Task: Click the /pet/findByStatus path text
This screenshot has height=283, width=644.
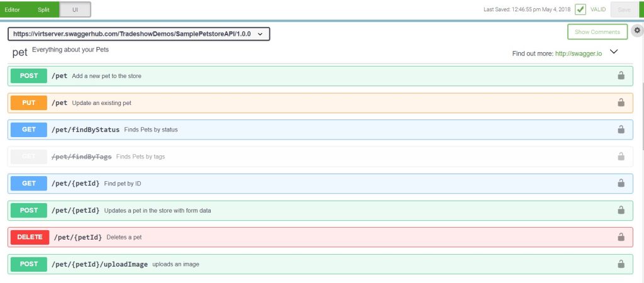Action: pyautogui.click(x=86, y=130)
